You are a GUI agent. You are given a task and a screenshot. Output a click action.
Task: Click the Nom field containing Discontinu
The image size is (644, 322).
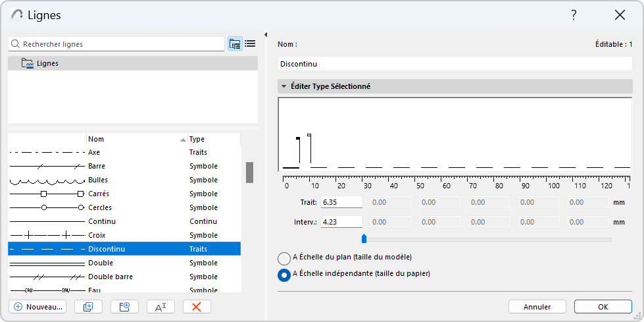(455, 64)
